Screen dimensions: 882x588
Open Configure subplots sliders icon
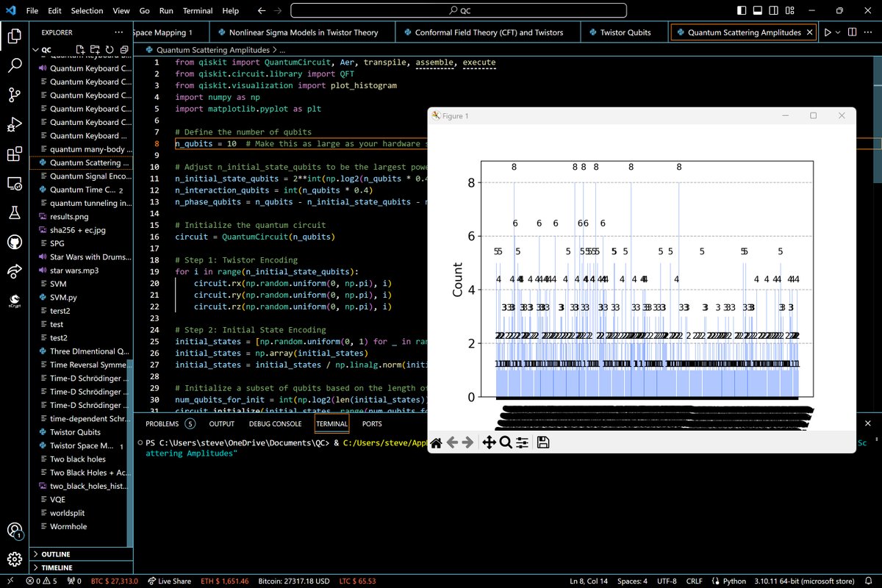click(523, 442)
